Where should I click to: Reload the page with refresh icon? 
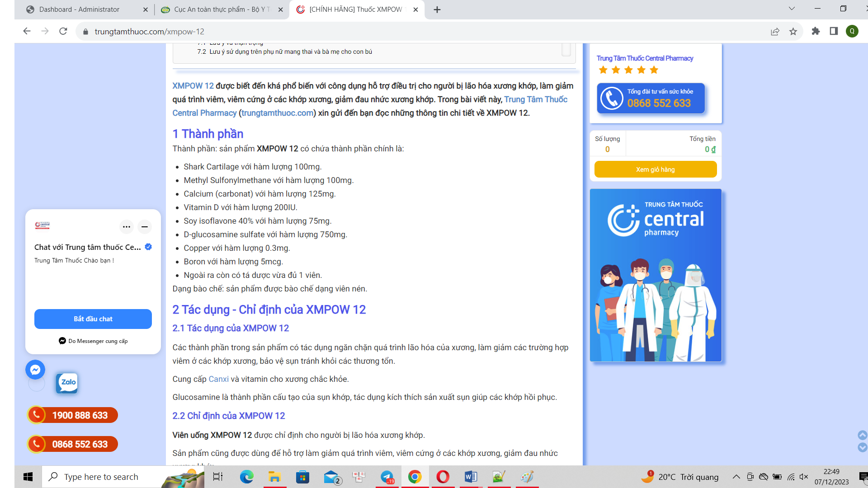click(63, 31)
